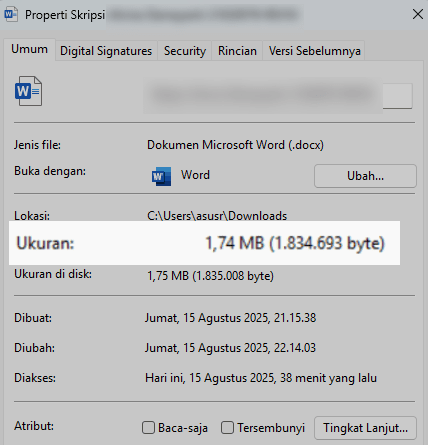The width and height of the screenshot is (428, 445).
Task: Click the Dibuat date ending 21.15.38
Action: pos(230,318)
